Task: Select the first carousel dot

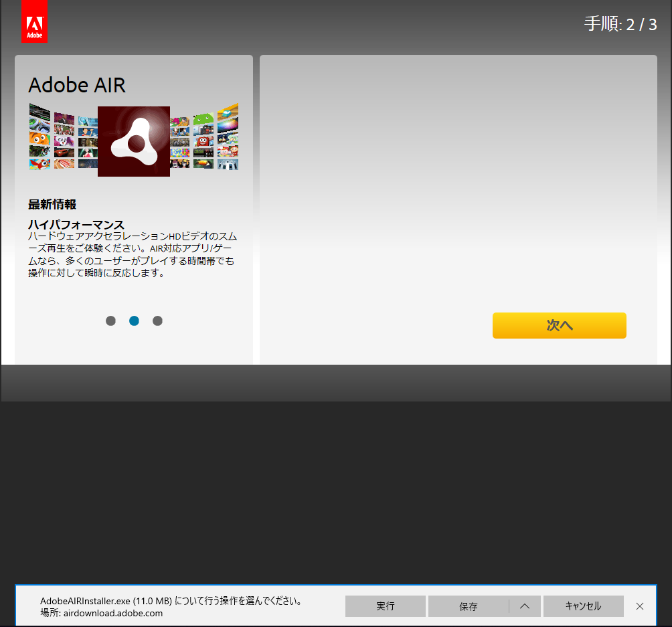Action: [x=110, y=321]
